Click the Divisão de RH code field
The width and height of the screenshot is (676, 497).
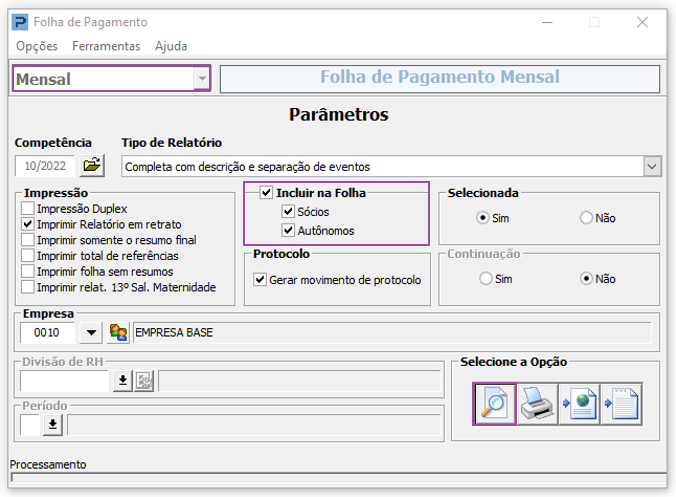click(65, 381)
